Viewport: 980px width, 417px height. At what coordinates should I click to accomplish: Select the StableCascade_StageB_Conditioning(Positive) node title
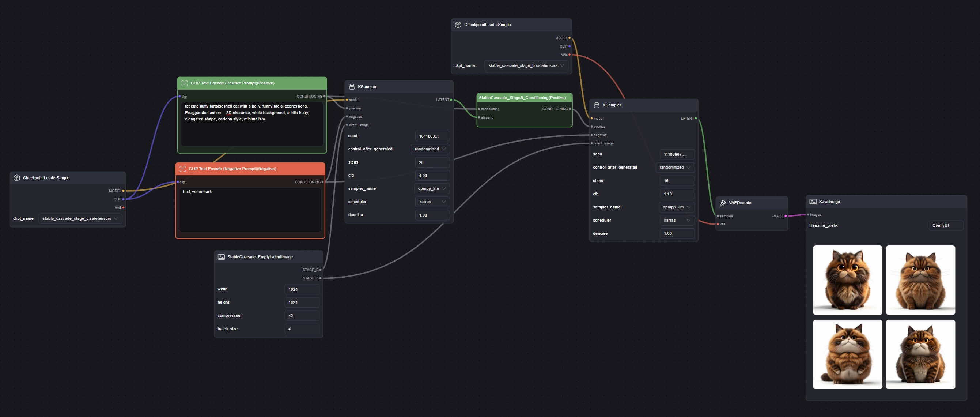coord(522,98)
